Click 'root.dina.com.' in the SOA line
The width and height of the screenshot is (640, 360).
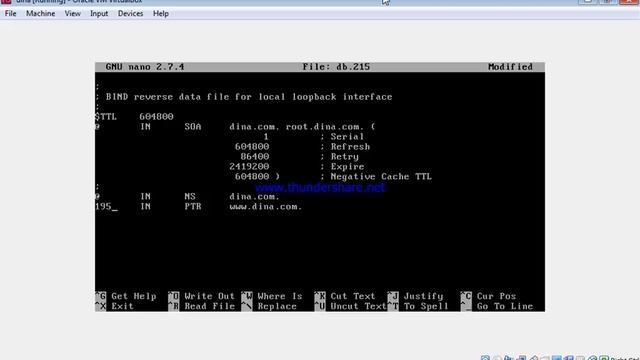pos(324,127)
